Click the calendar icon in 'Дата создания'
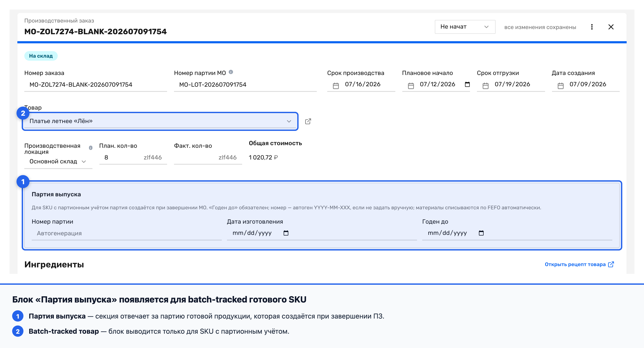 pyautogui.click(x=560, y=86)
